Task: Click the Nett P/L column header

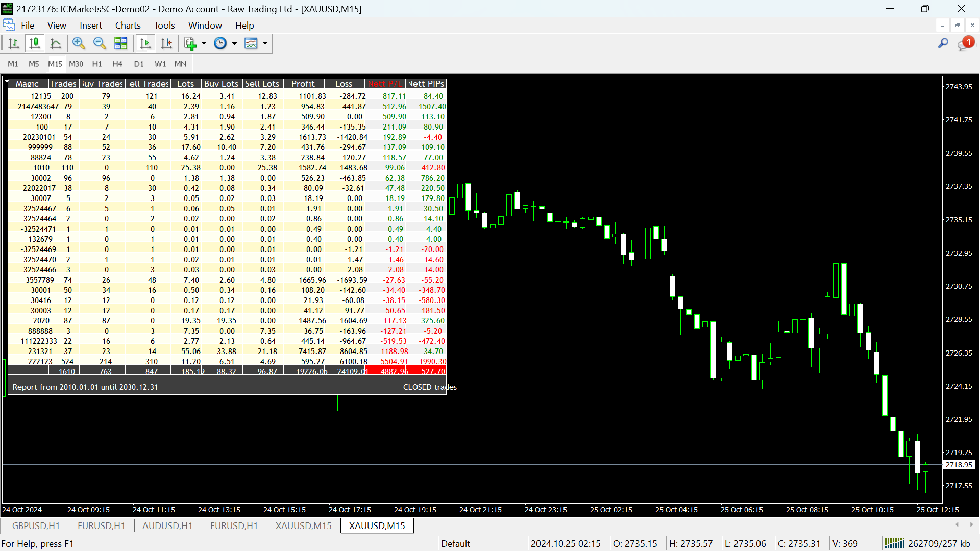Action: 385,83
